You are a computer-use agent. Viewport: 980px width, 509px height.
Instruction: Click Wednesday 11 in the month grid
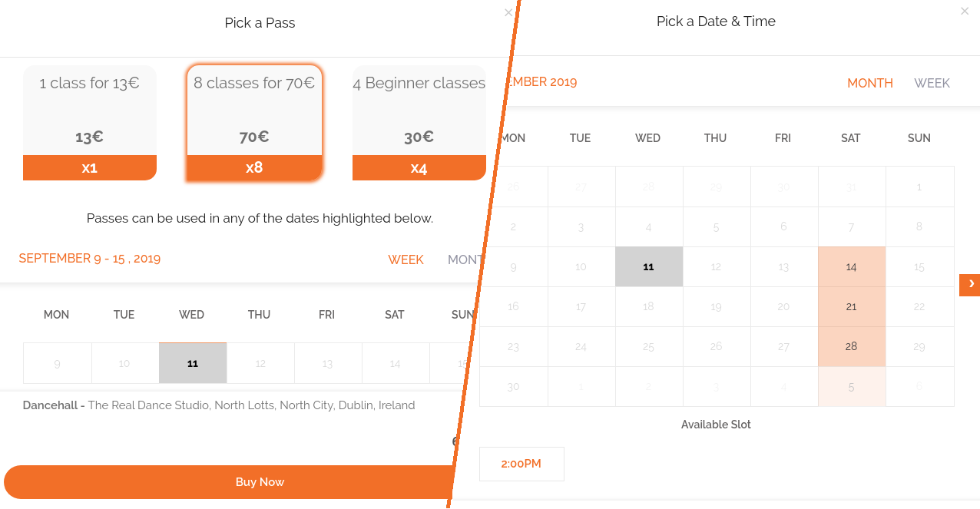[648, 267]
